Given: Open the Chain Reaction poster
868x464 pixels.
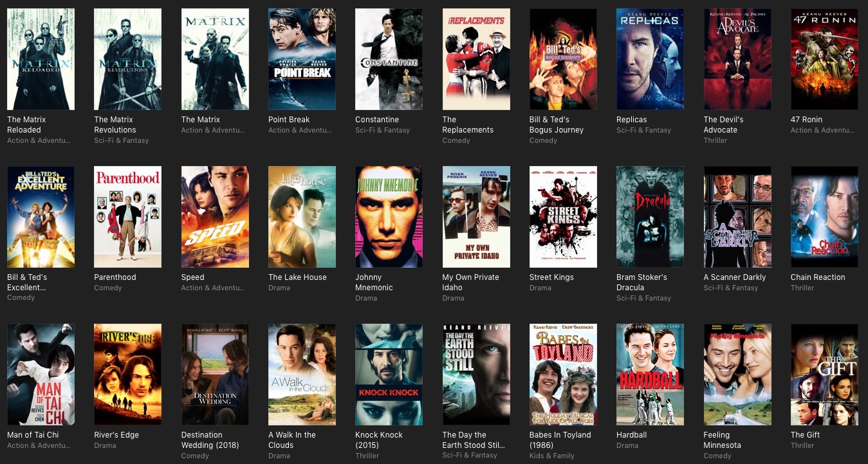Looking at the screenshot, I should tap(824, 217).
